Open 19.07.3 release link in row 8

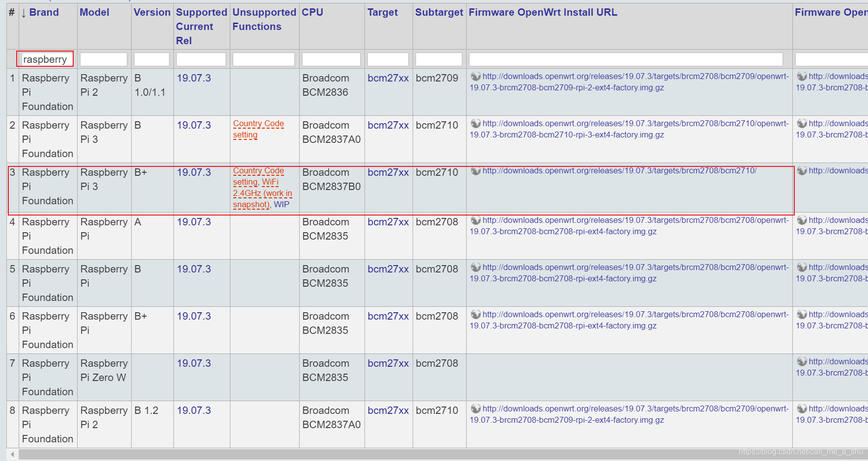pyautogui.click(x=194, y=410)
